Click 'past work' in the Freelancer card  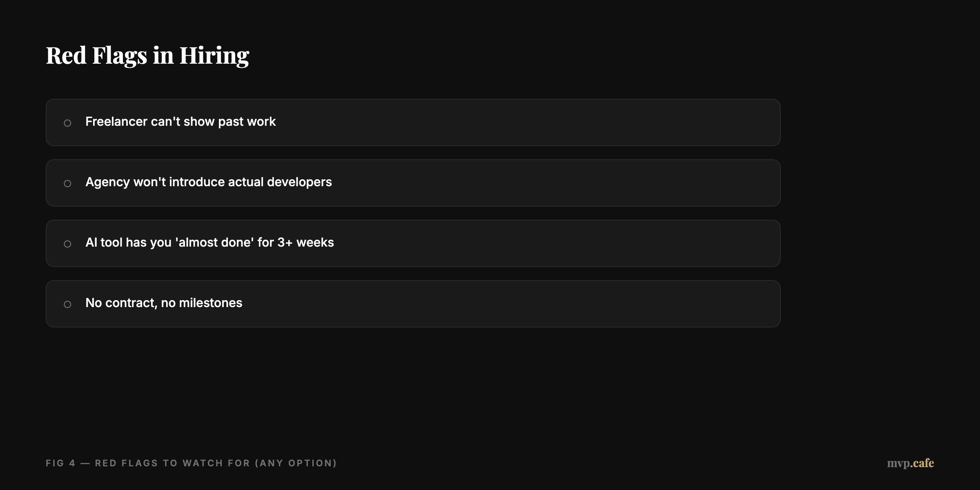click(247, 122)
